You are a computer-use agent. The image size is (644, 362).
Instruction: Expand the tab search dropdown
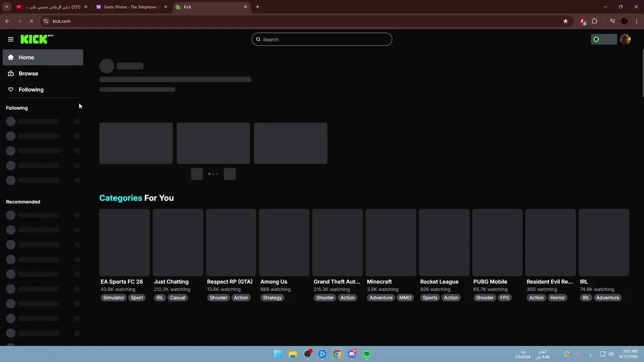[x=7, y=7]
